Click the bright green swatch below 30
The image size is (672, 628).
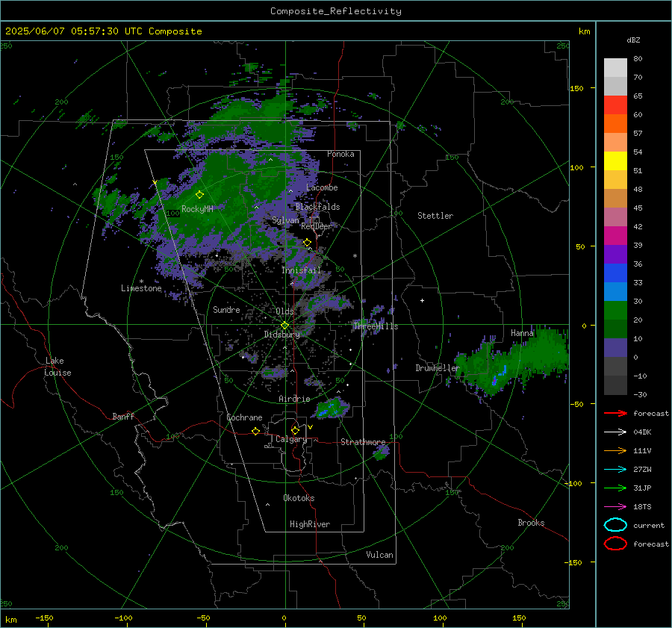pyautogui.click(x=615, y=311)
